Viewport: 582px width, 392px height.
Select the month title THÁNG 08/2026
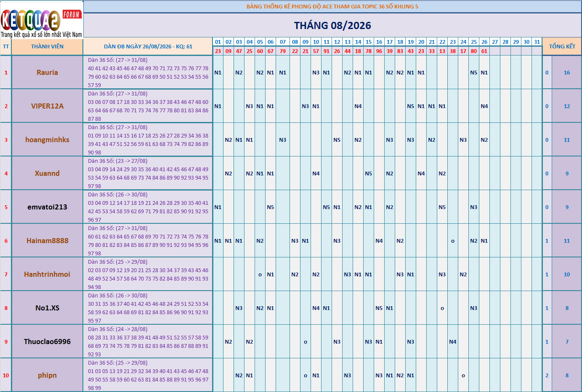332,26
